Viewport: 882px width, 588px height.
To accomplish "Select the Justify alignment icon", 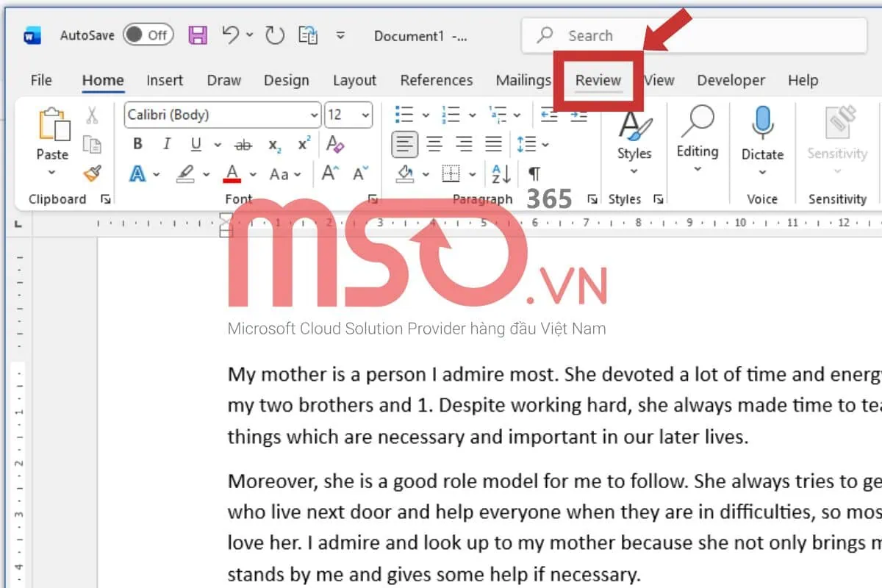I will click(x=494, y=144).
